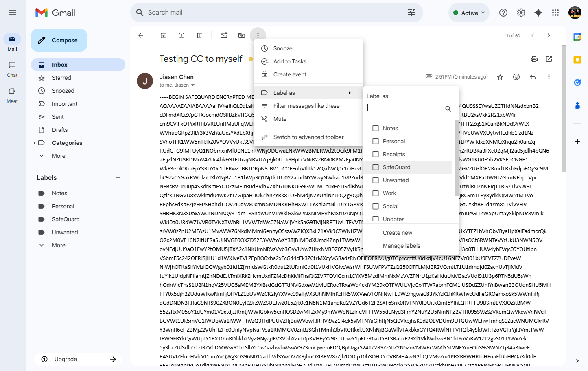
Task: Create a new label with plus icon
Action: pos(118,178)
